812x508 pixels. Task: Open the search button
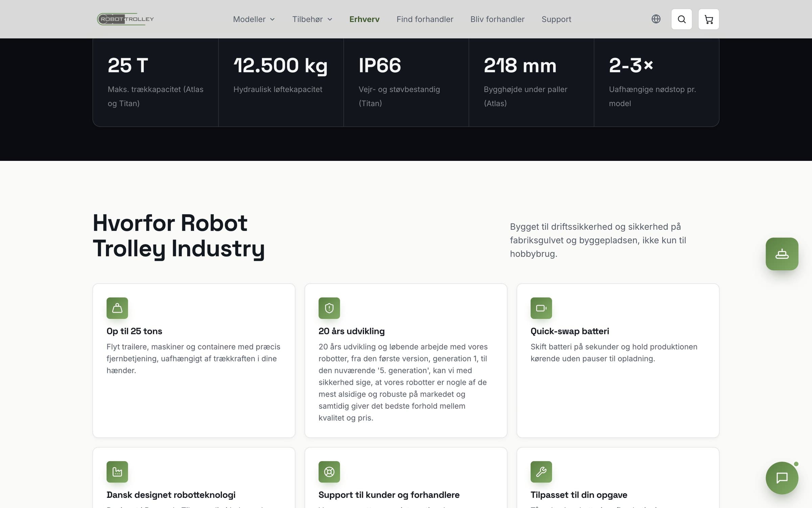(681, 19)
